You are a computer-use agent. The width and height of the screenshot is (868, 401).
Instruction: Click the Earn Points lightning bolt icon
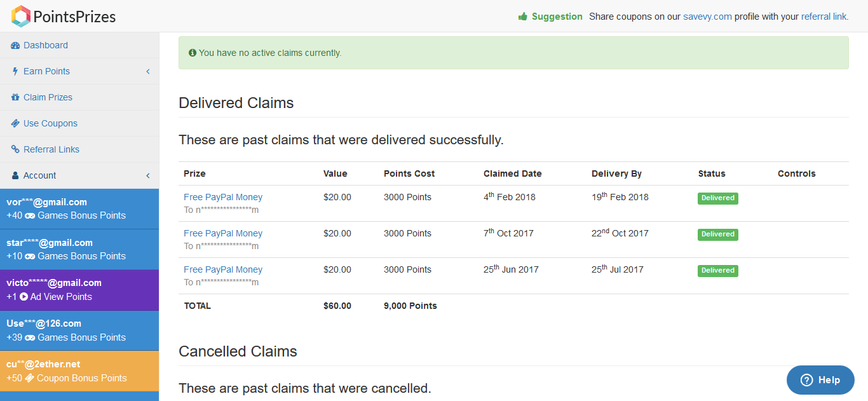tap(15, 71)
